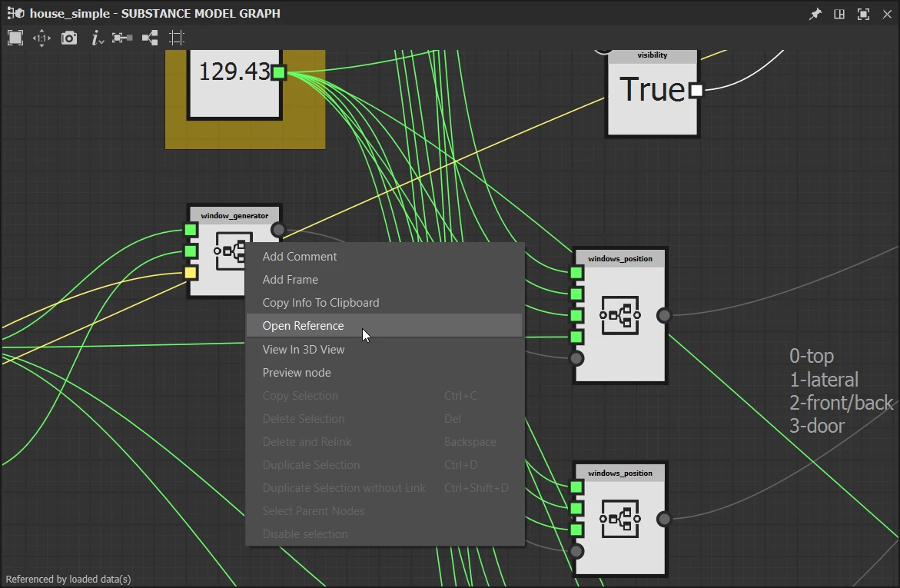The width and height of the screenshot is (900, 588).
Task: Click the gray output connector of window_generator
Action: point(277,230)
